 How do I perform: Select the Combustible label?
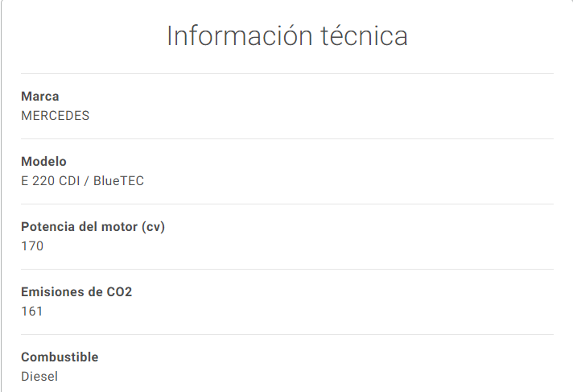(60, 357)
